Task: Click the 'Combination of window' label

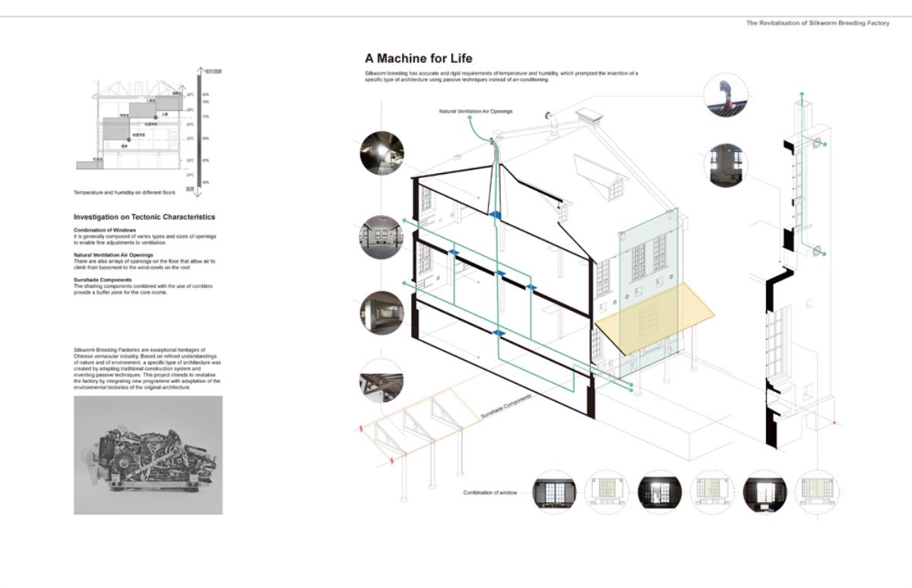Action: pyautogui.click(x=490, y=493)
